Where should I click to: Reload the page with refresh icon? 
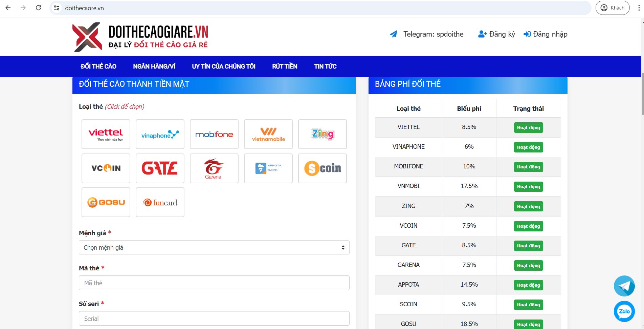38,8
